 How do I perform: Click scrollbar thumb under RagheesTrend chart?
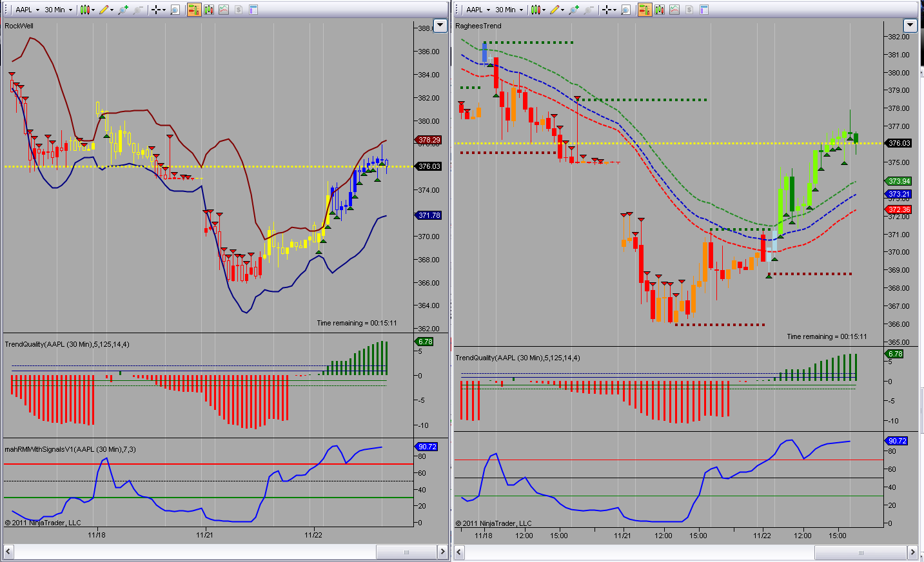coord(860,552)
